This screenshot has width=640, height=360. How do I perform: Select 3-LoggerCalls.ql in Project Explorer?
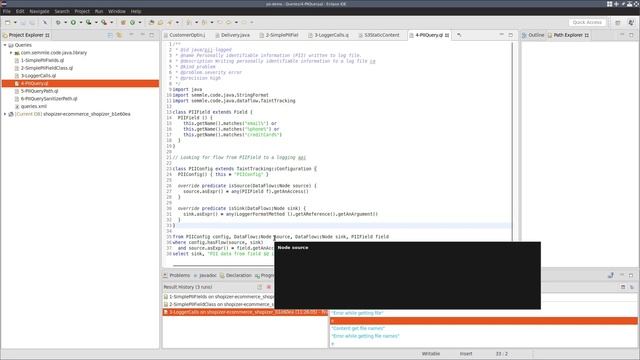coord(38,76)
